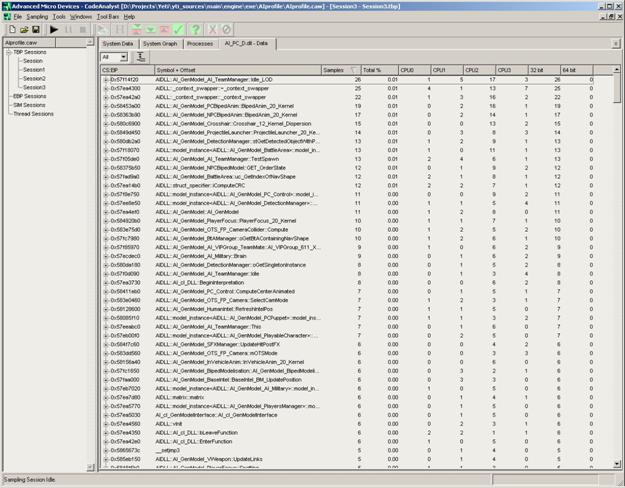The image size is (625, 488).
Task: Open the Tools menu
Action: [x=60, y=17]
